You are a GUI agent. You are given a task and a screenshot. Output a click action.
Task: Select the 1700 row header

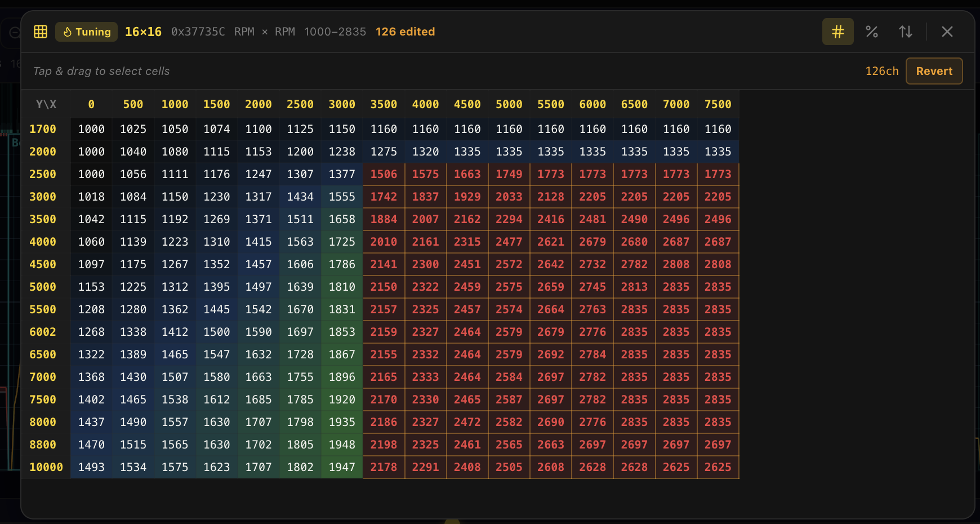coord(43,129)
